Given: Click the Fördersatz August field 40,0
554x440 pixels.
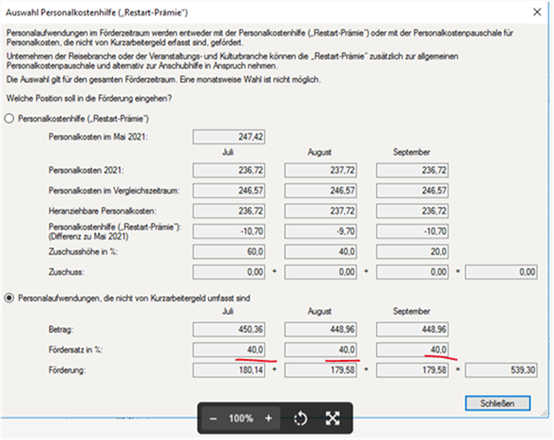Looking at the screenshot, I should 320,350.
